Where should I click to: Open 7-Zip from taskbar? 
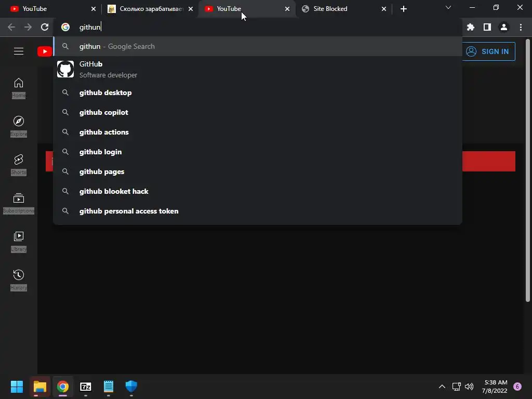tap(86, 387)
